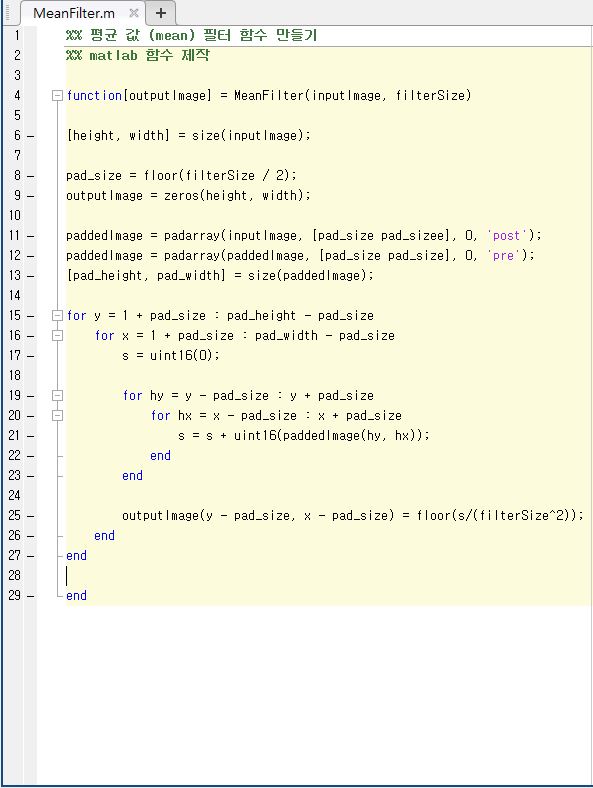Click line number 1 in gutter
593x788 pixels.
click(x=17, y=35)
